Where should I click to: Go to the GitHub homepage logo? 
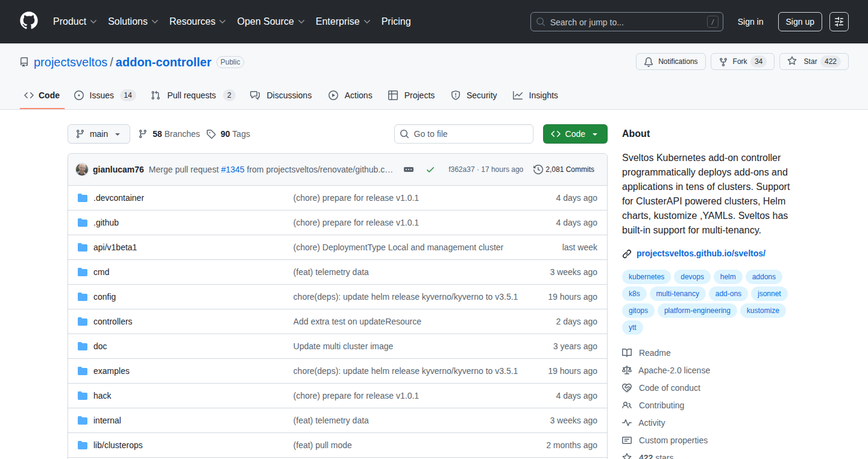pos(29,21)
